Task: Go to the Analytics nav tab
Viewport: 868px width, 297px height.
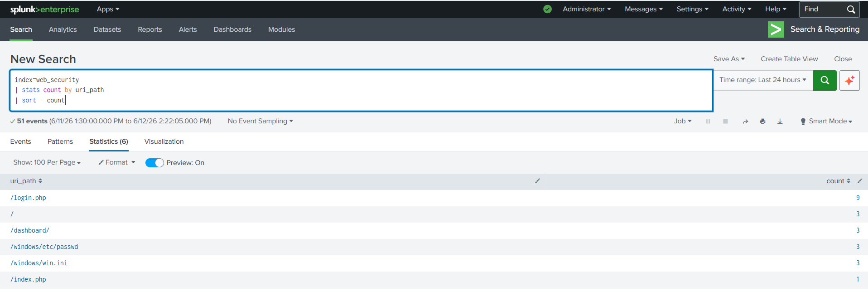Action: (63, 29)
